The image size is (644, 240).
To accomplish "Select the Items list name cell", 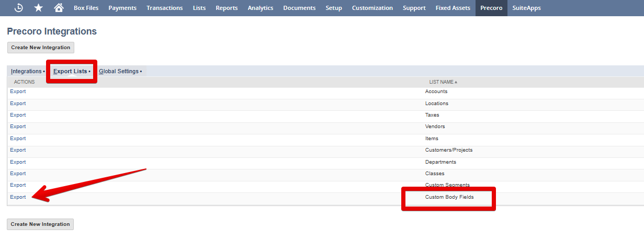I will (x=432, y=139).
